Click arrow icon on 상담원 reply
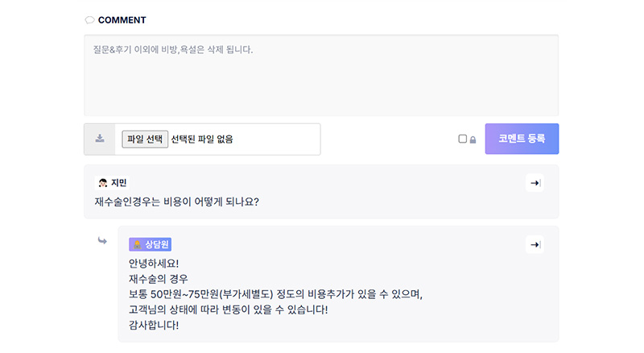The width and height of the screenshot is (644, 353). coord(535,245)
